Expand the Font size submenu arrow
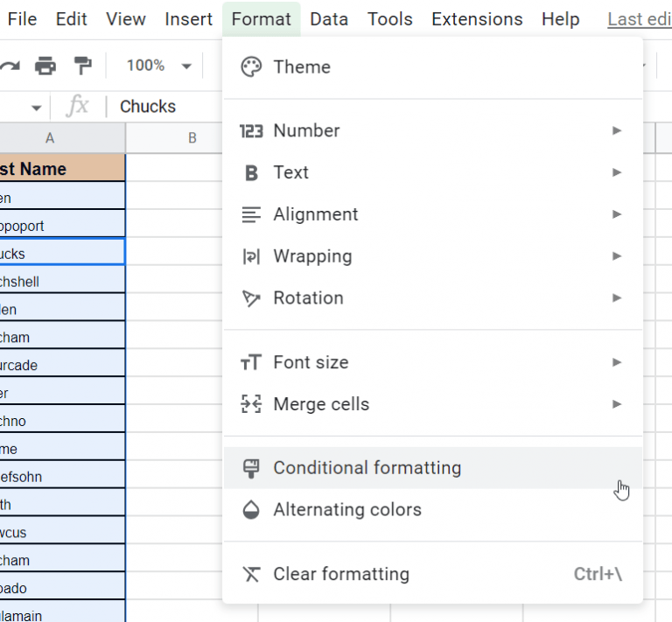 tap(617, 362)
